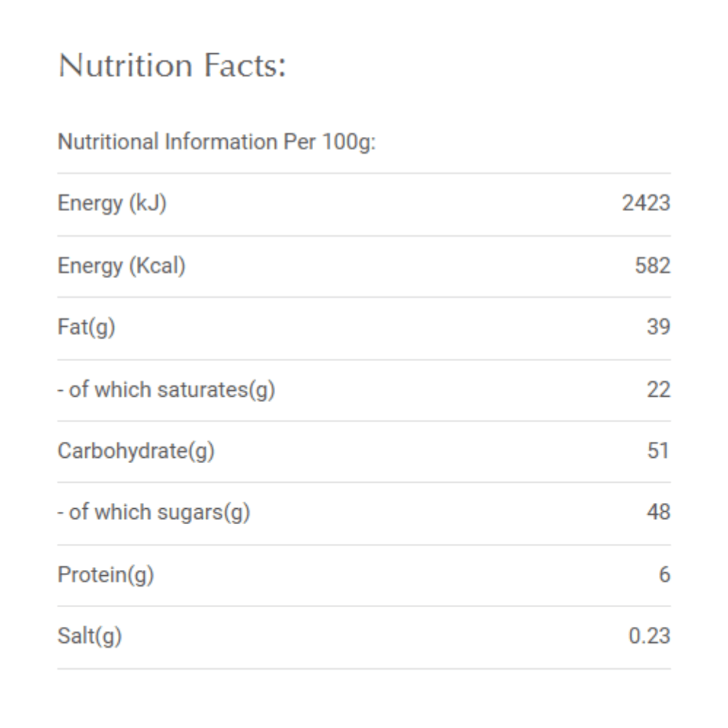Click the Nutrition Facts heading
728x728 pixels.
point(172,66)
